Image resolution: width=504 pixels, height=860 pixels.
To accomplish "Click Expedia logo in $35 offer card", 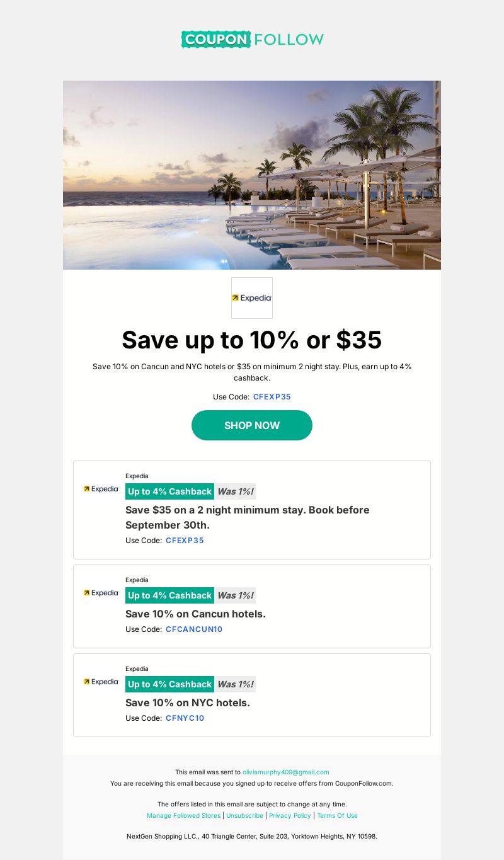I will [x=101, y=489].
